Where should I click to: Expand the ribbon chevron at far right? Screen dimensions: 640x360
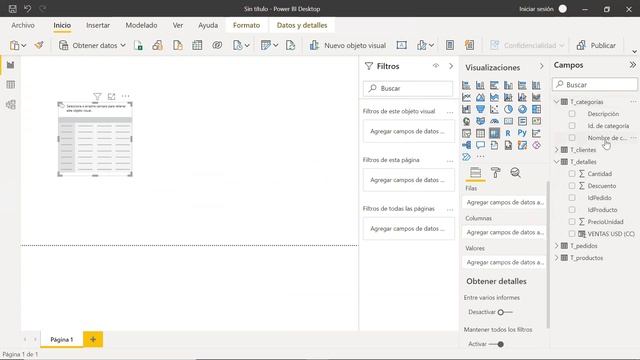click(x=634, y=52)
